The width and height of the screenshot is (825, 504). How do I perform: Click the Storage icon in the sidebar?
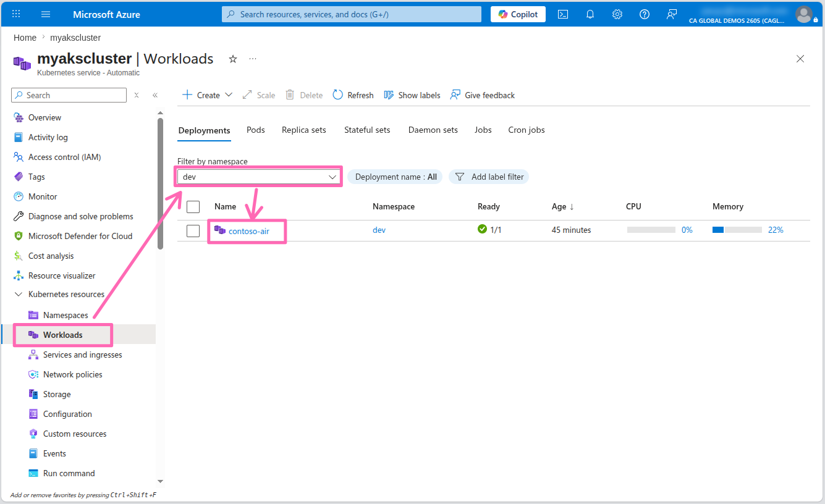coord(33,394)
